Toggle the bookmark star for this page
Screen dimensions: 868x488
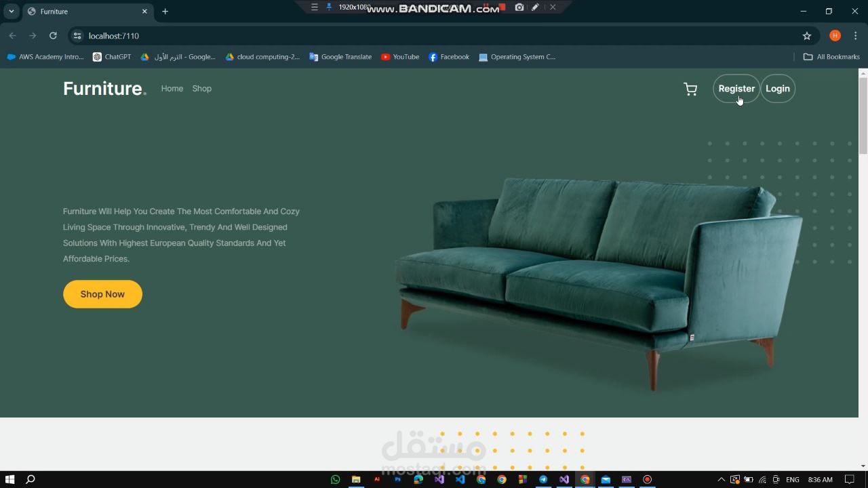(806, 35)
